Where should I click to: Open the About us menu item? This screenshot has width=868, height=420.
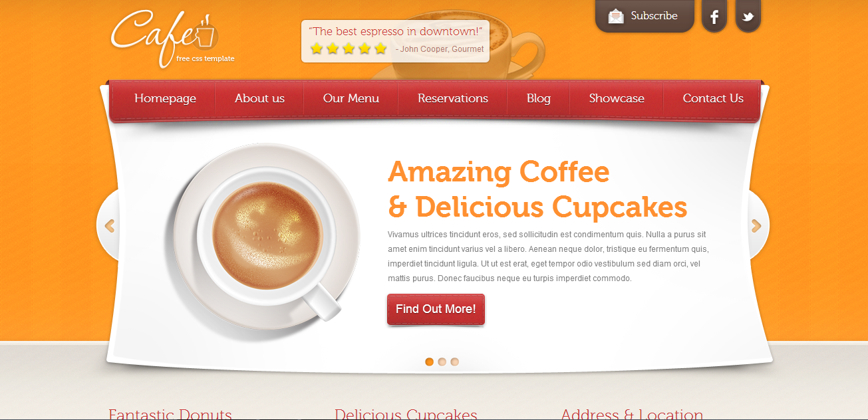[x=259, y=98]
